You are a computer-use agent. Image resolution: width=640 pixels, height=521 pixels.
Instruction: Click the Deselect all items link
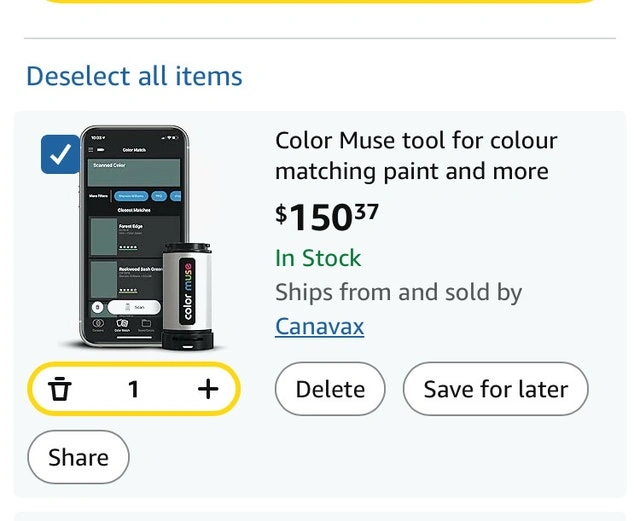pyautogui.click(x=134, y=76)
